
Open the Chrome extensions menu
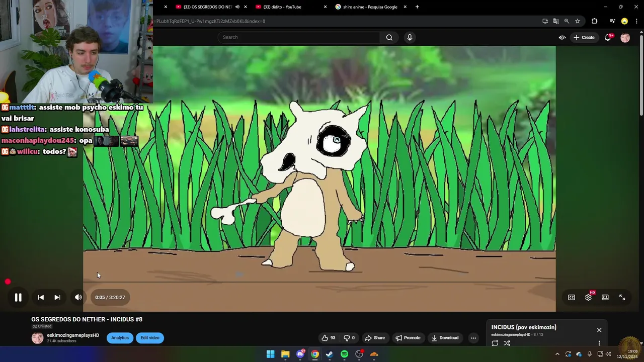pyautogui.click(x=595, y=21)
